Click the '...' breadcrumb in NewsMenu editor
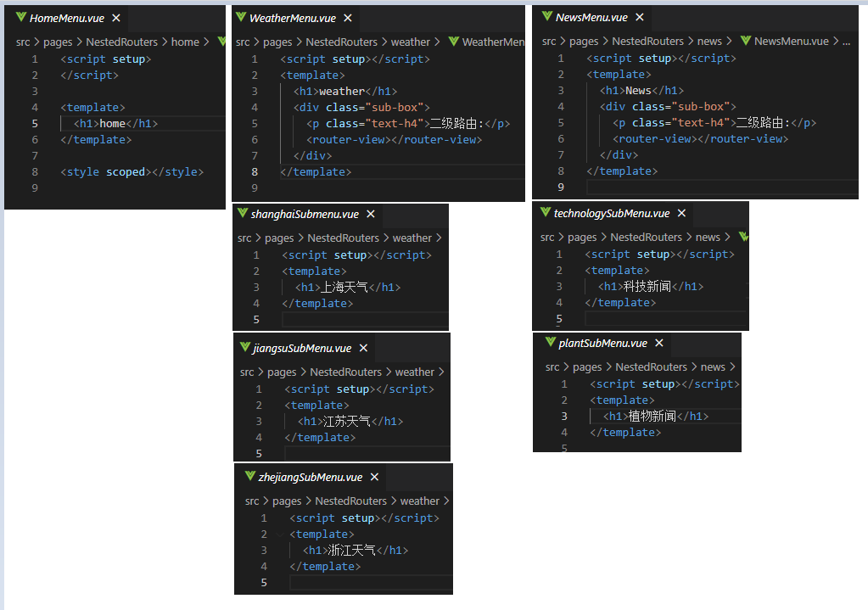Viewport: 868px width, 610px height. (846, 41)
